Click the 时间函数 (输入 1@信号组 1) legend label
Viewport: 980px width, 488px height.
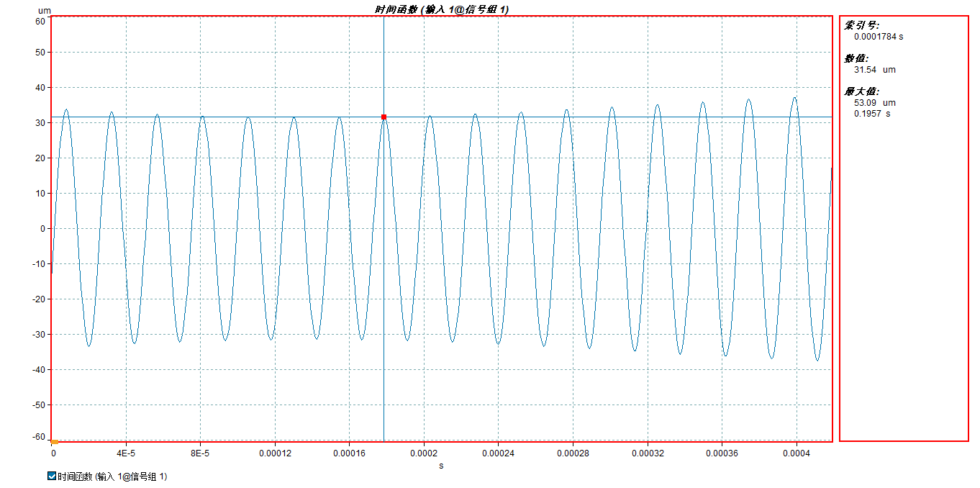pyautogui.click(x=112, y=476)
